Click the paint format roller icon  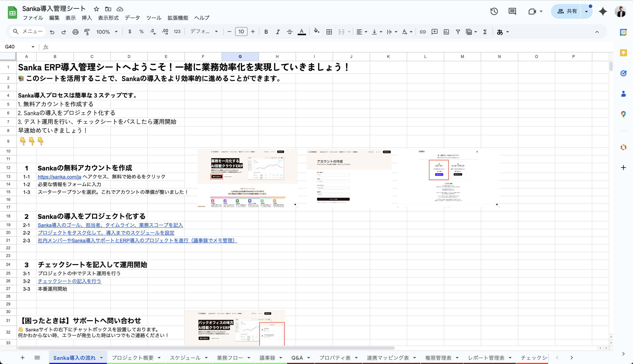coord(87,32)
